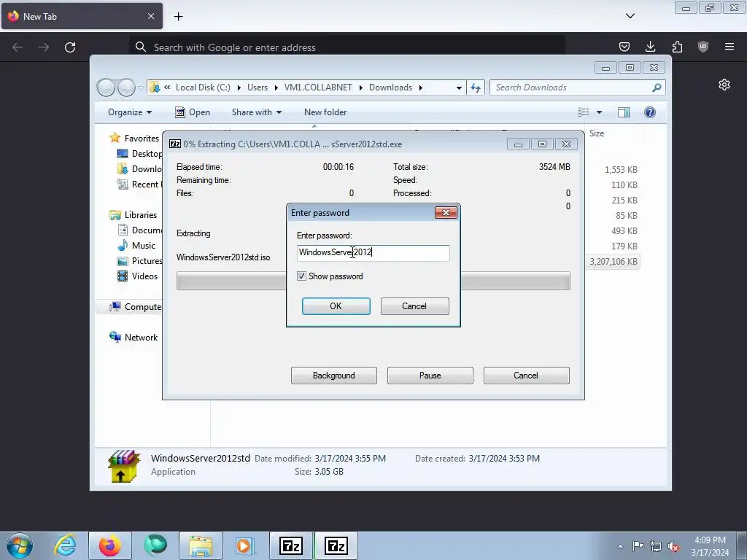Open Windows Media Player taskbar icon

pyautogui.click(x=245, y=545)
